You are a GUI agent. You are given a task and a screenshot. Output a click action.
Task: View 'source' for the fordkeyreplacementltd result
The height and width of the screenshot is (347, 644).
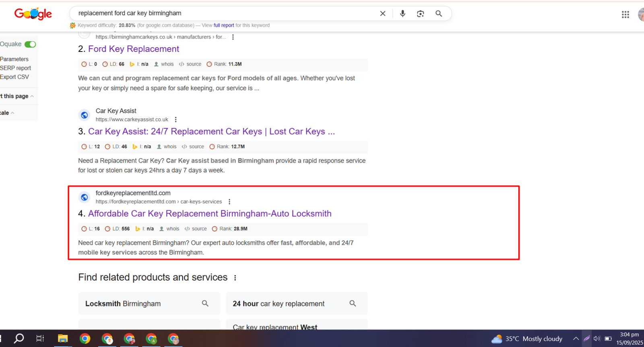point(199,229)
